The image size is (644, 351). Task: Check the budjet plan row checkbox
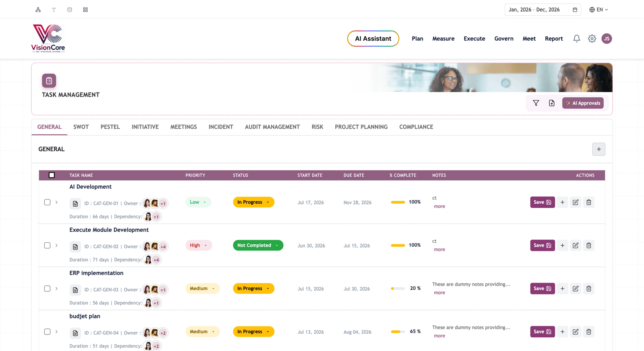tap(47, 332)
